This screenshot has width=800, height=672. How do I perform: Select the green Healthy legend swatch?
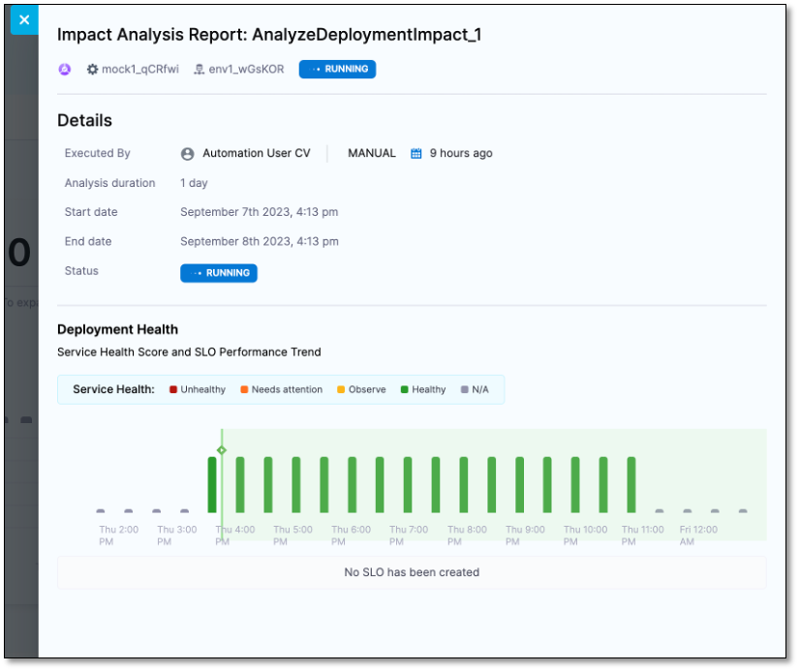(405, 389)
